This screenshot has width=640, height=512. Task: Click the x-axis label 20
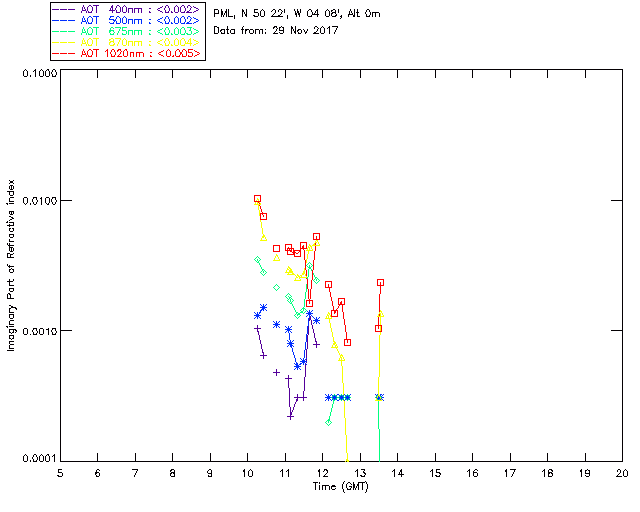(622, 473)
